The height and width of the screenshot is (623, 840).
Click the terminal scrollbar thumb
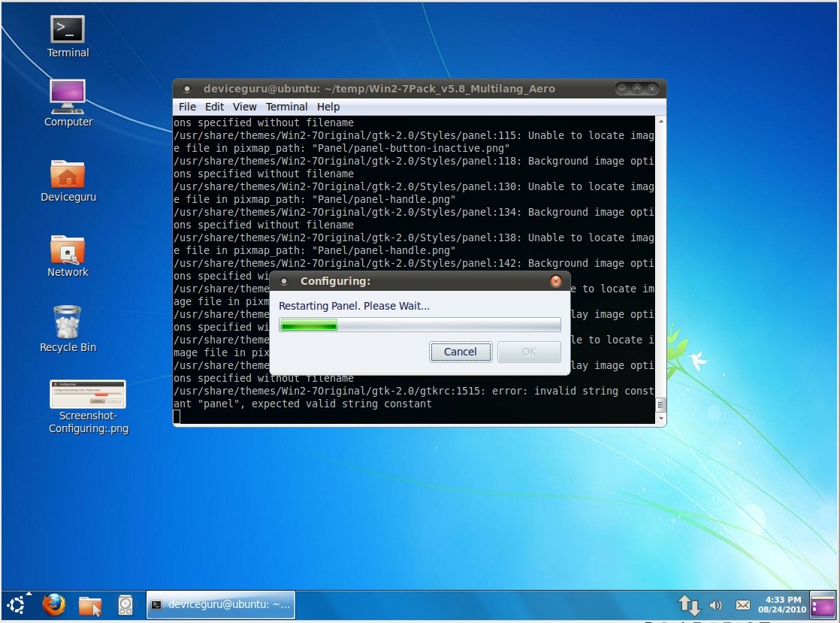coord(661,405)
